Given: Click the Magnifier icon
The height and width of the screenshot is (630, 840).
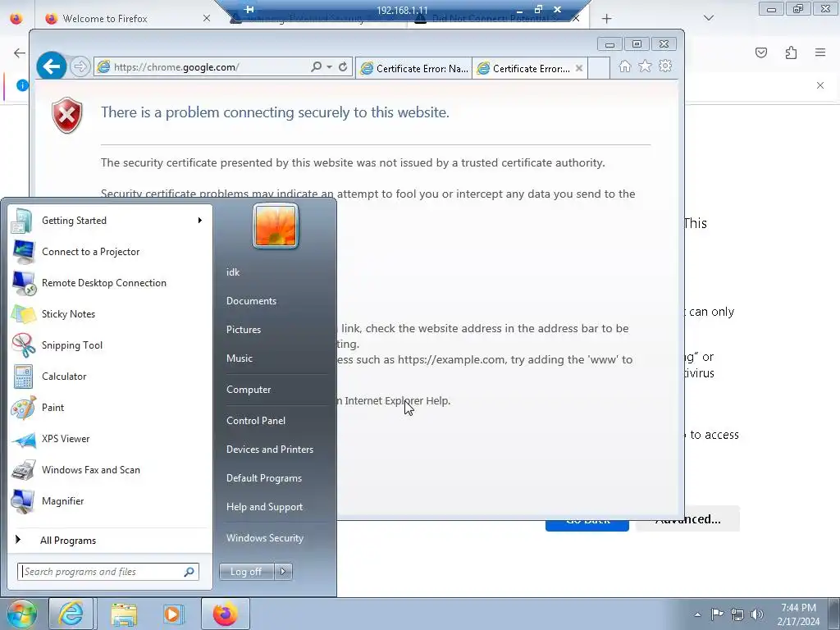Looking at the screenshot, I should click(x=24, y=501).
